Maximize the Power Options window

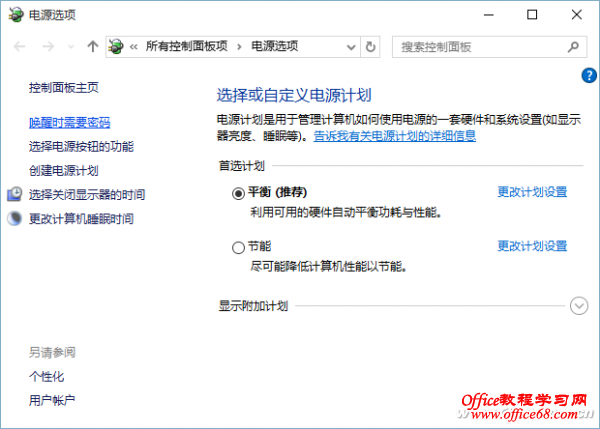tap(532, 15)
